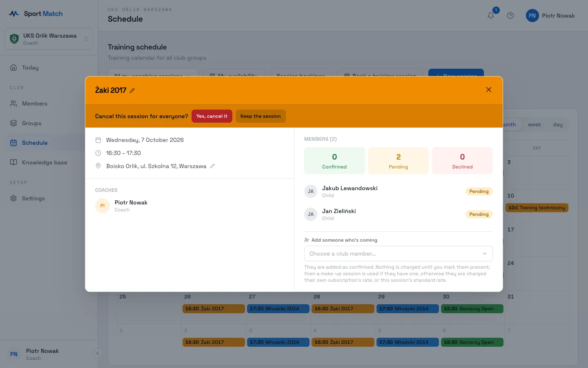Click Keep the session
Viewport: 588px width, 368px height.
point(261,116)
